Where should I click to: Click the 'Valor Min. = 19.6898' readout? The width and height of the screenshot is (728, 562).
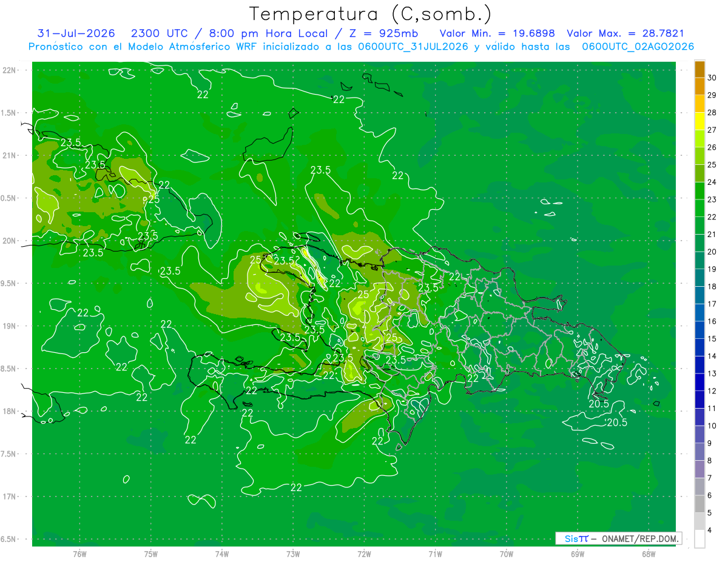coord(497,33)
